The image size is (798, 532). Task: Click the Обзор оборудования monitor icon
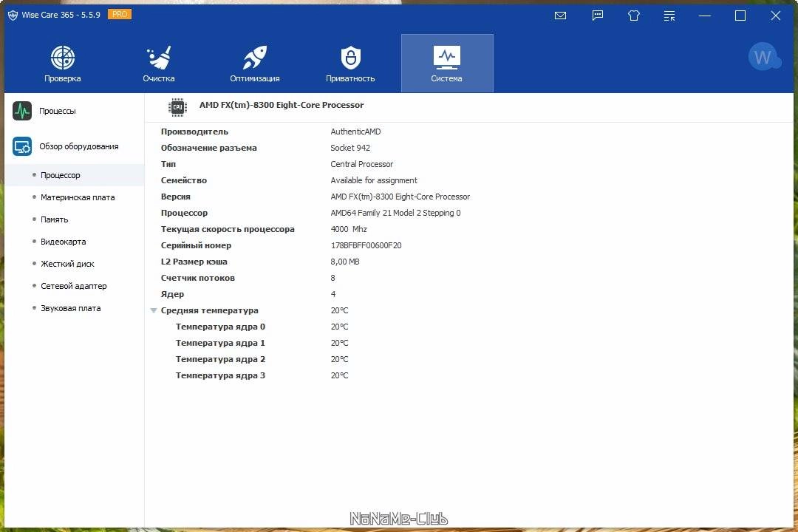click(22, 146)
